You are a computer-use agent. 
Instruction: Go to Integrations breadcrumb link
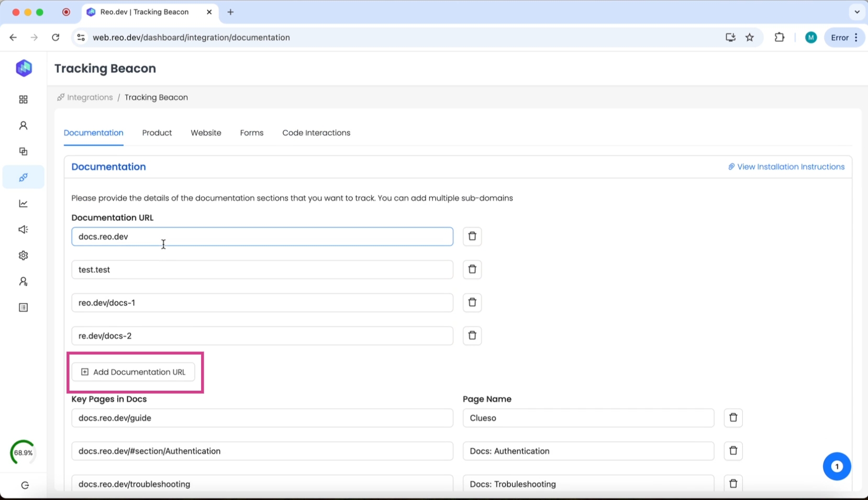click(90, 97)
